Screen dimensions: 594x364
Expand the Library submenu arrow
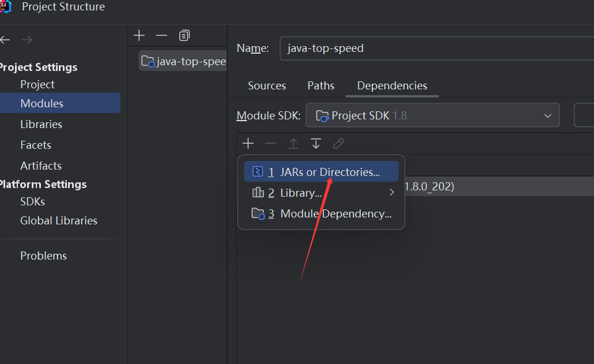pyautogui.click(x=392, y=193)
